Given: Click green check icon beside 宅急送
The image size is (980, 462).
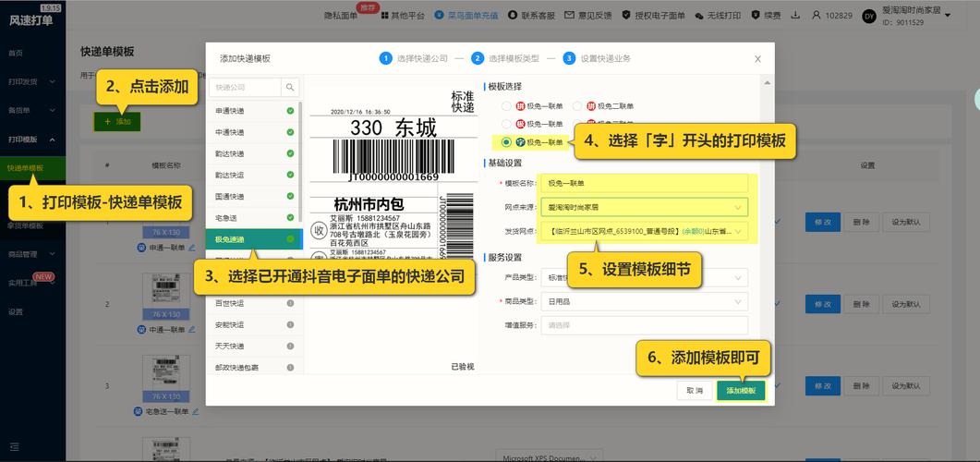Looking at the screenshot, I should coord(290,217).
